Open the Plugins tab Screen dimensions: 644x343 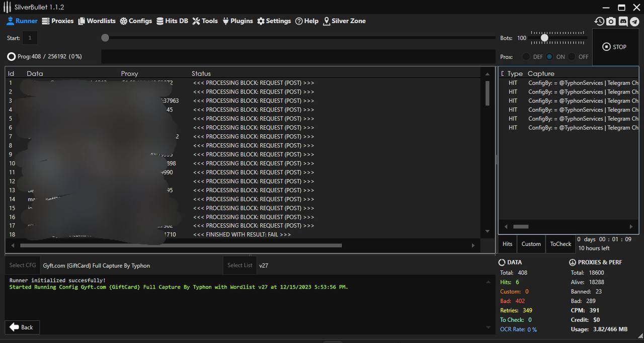click(237, 21)
